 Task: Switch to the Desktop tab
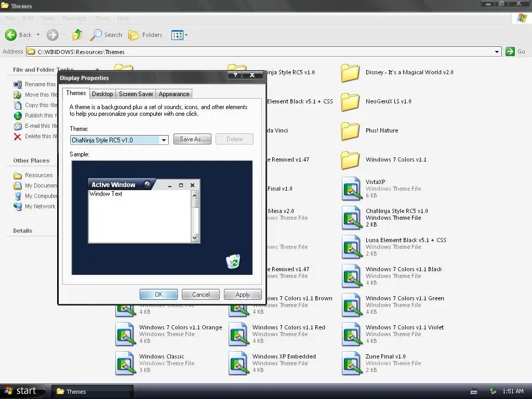click(102, 94)
